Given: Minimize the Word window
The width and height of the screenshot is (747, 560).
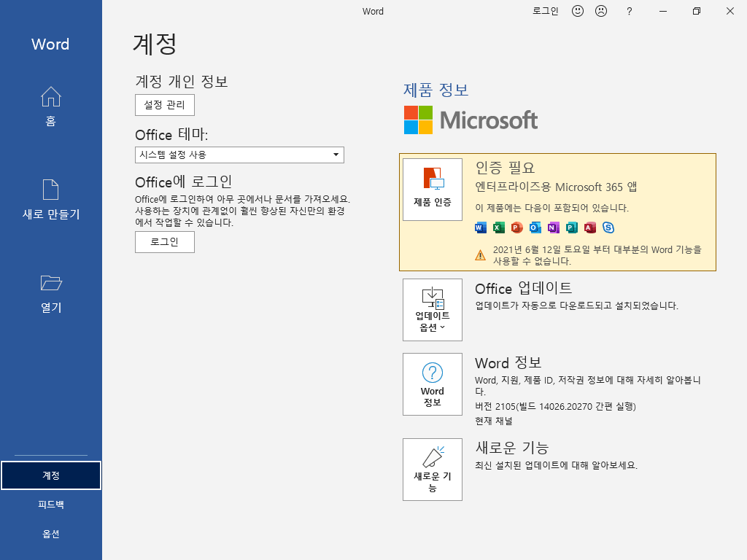Looking at the screenshot, I should tap(662, 11).
